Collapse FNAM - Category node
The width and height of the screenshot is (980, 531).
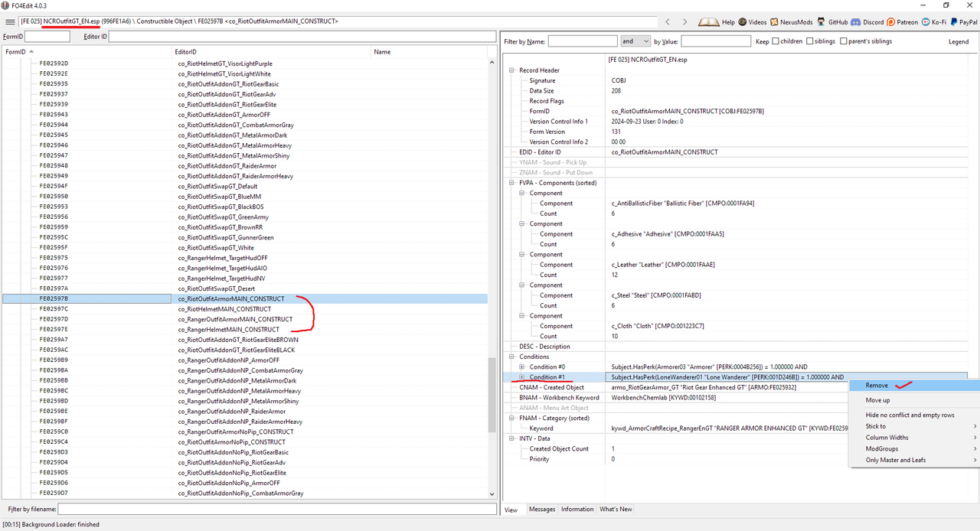coord(511,418)
